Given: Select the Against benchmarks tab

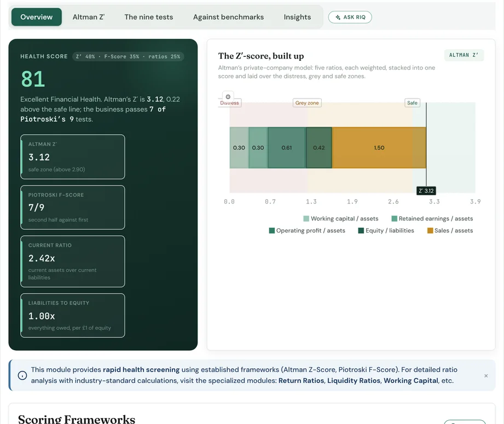Looking at the screenshot, I should tap(228, 17).
